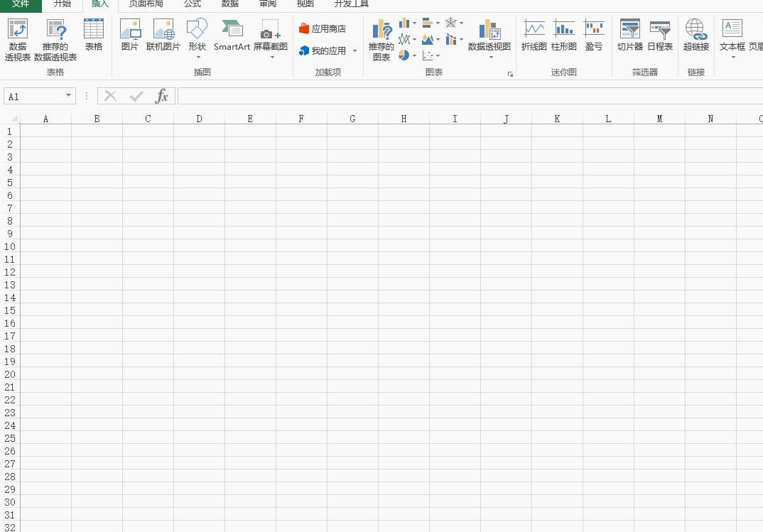Expand the pie chart type dropdown
This screenshot has width=763, height=532.
coord(414,55)
